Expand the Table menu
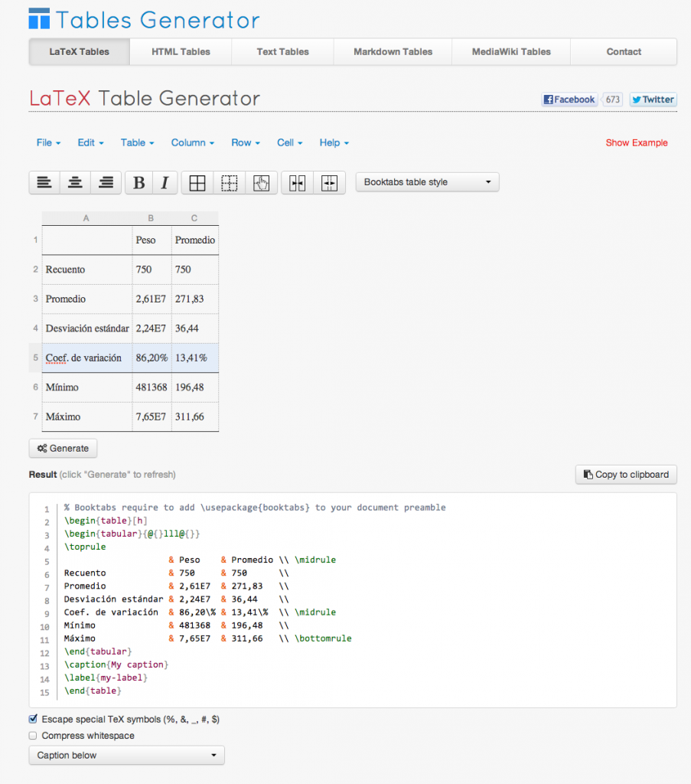The width and height of the screenshot is (691, 784). coord(136,142)
